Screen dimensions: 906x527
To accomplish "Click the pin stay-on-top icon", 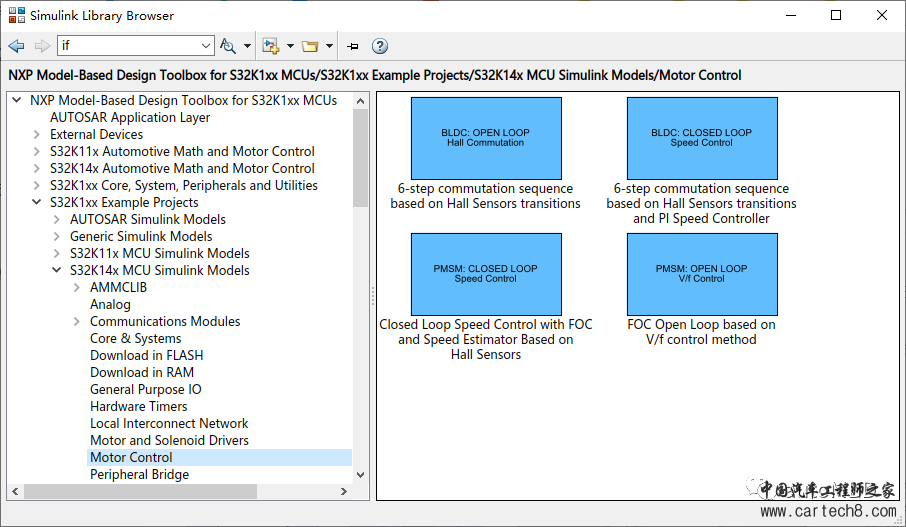I will pyautogui.click(x=353, y=46).
